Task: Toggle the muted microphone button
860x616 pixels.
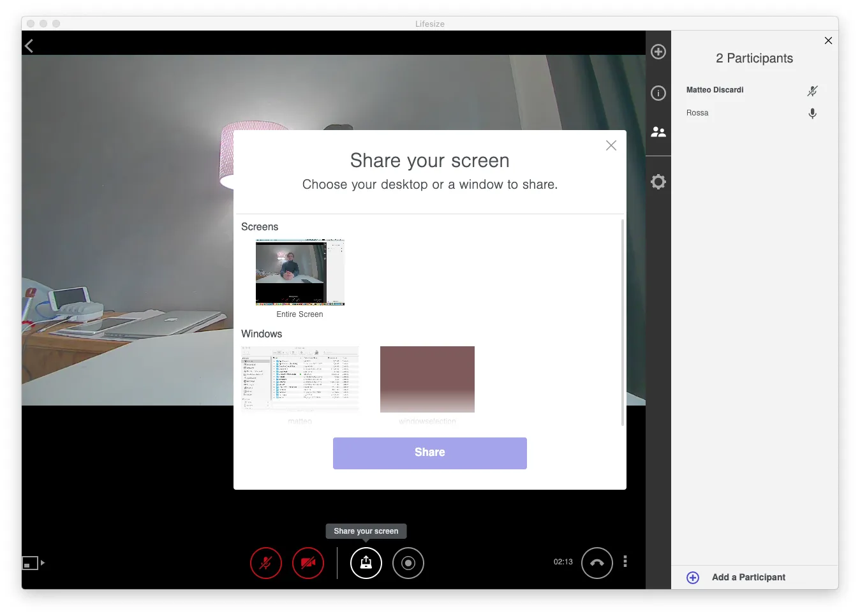Action: (266, 563)
